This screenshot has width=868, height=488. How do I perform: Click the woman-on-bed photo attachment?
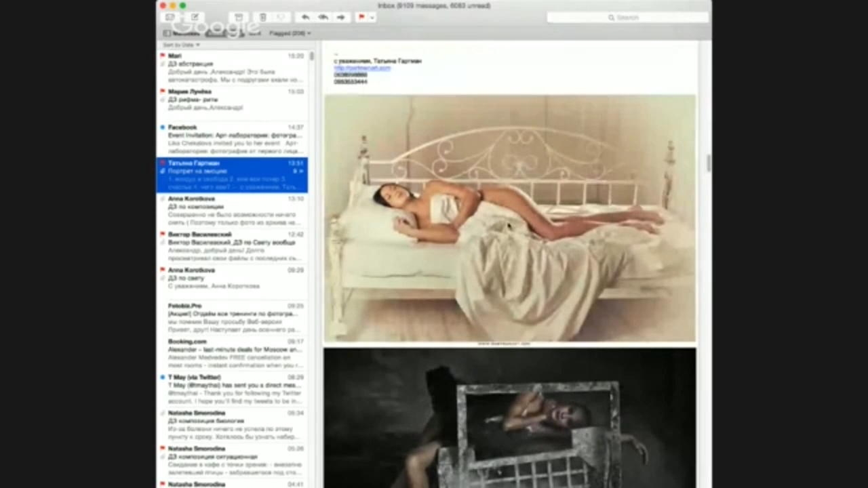pos(510,219)
